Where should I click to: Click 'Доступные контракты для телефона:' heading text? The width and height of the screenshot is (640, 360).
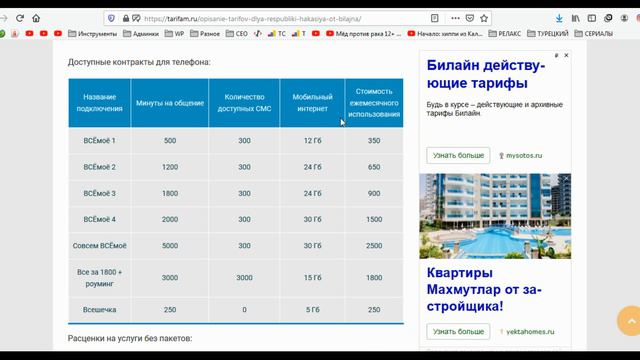click(139, 62)
